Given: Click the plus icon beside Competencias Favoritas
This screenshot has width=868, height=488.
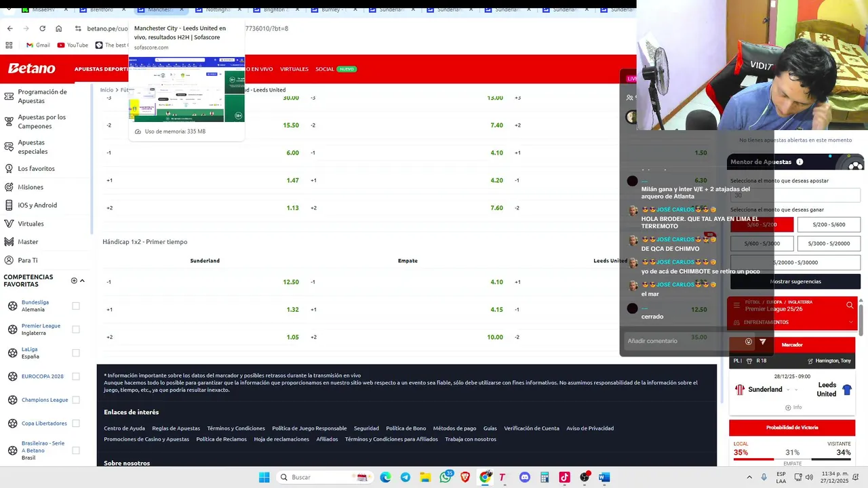Looking at the screenshot, I should (x=74, y=281).
